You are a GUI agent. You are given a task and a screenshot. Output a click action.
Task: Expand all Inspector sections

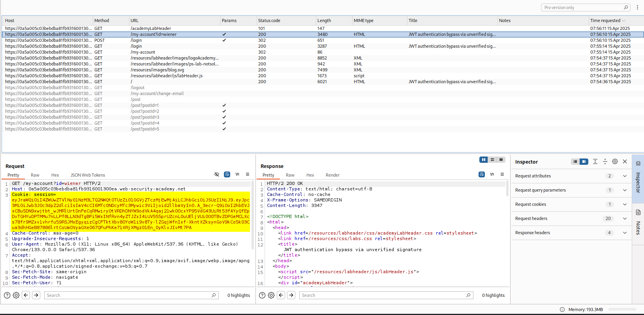[x=595, y=162]
